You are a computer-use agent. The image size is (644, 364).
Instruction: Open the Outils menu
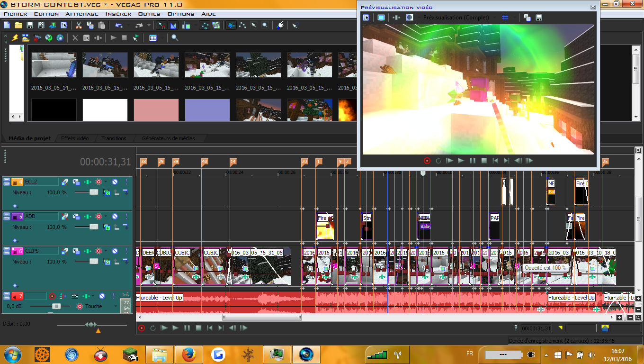tap(149, 14)
